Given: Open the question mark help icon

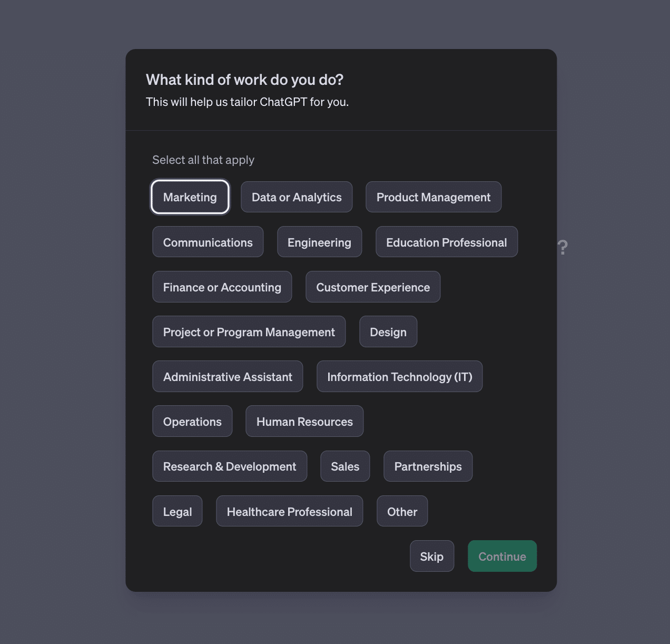Looking at the screenshot, I should click(563, 247).
